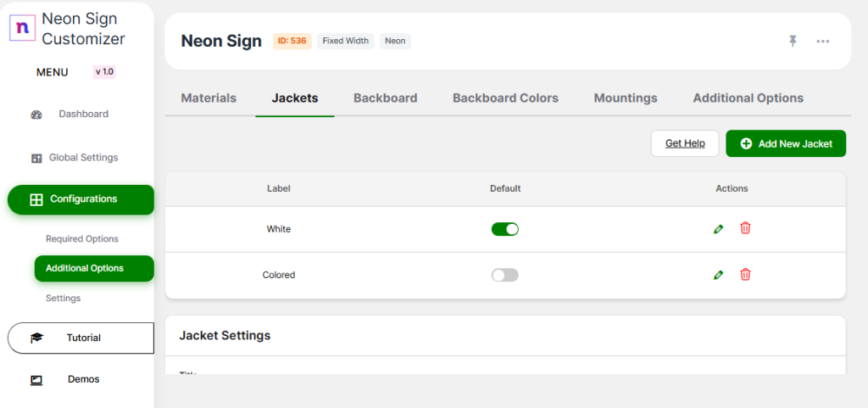The width and height of the screenshot is (868, 408).
Task: Expand the Configurations sidebar section
Action: pos(81,199)
